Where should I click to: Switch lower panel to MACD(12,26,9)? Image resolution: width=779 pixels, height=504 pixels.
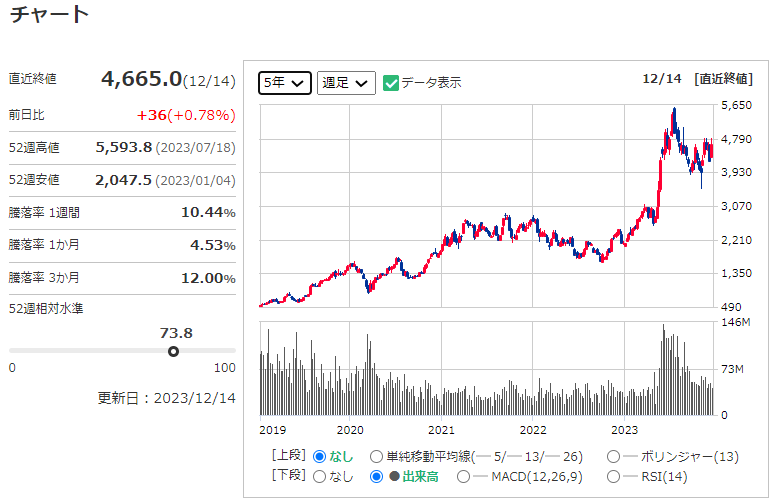(464, 477)
